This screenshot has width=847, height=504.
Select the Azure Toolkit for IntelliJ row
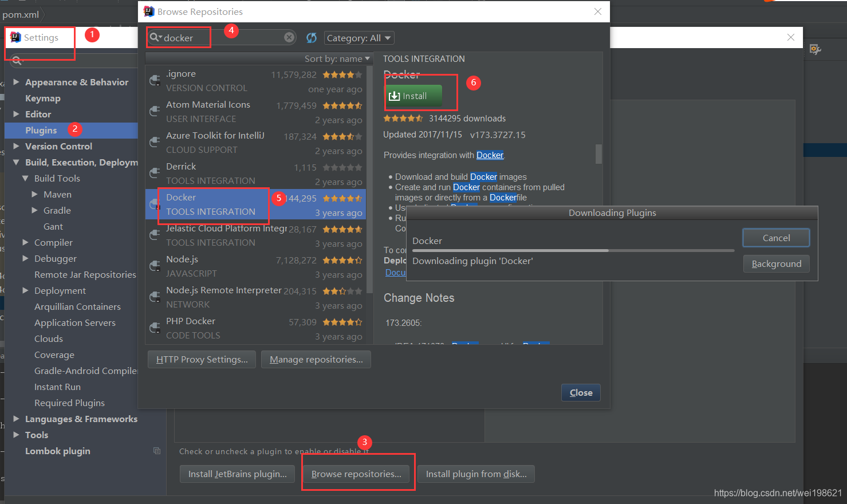(x=255, y=143)
